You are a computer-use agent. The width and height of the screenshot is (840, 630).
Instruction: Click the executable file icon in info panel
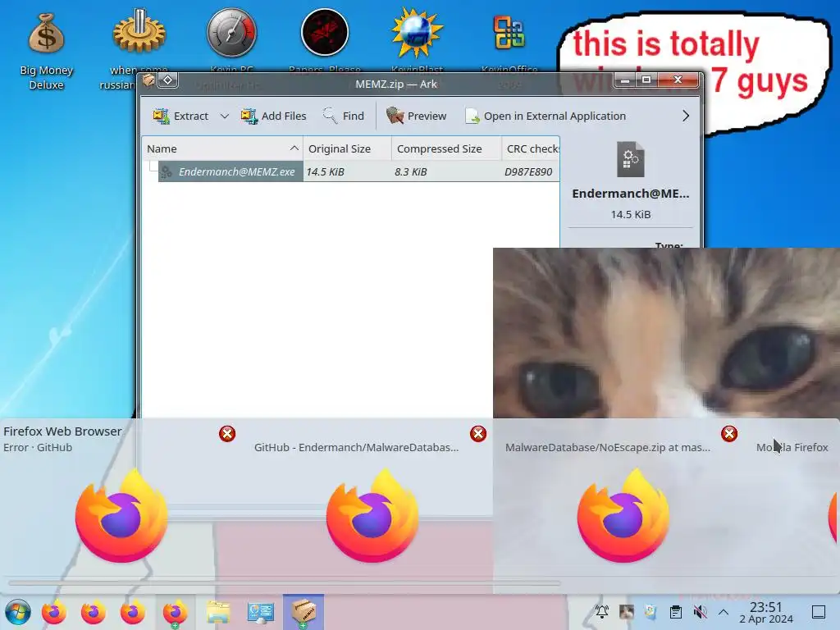coord(631,159)
